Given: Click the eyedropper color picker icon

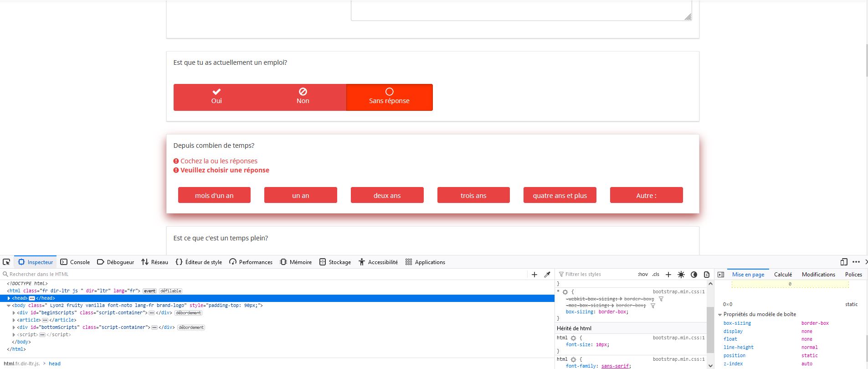Looking at the screenshot, I should [x=547, y=274].
